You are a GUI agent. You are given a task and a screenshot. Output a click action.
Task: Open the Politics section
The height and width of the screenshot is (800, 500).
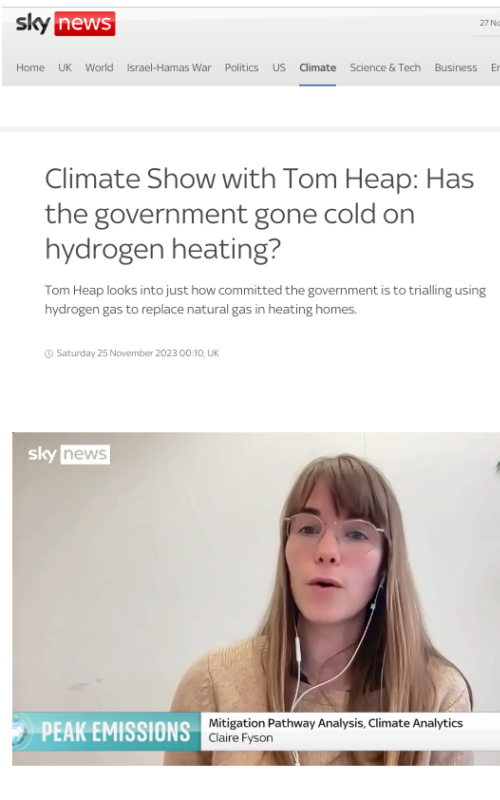pos(241,67)
